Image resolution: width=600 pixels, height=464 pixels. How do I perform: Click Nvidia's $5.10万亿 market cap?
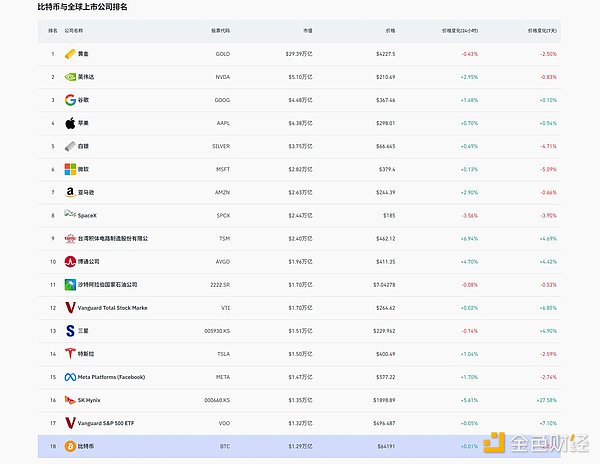(x=300, y=77)
